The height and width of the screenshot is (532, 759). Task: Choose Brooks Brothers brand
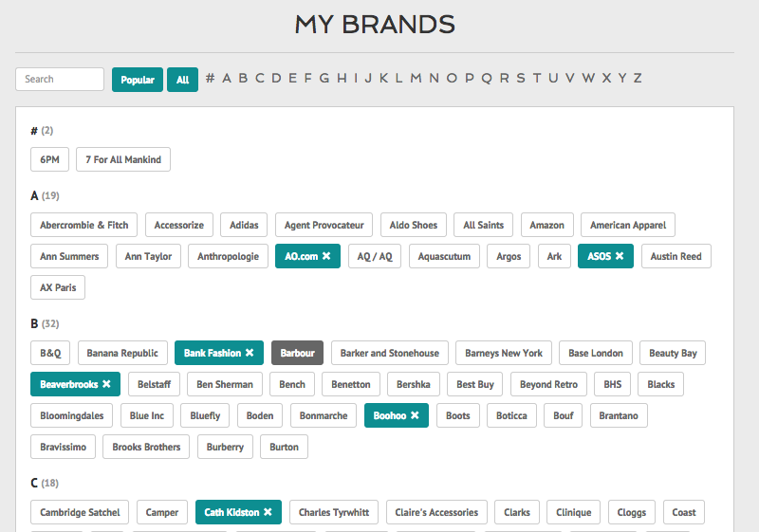(x=146, y=447)
